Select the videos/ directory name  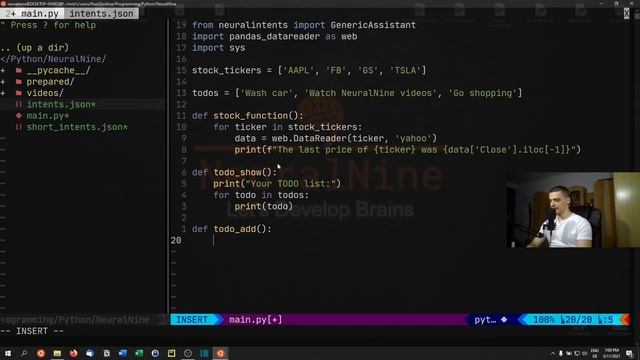(45, 93)
